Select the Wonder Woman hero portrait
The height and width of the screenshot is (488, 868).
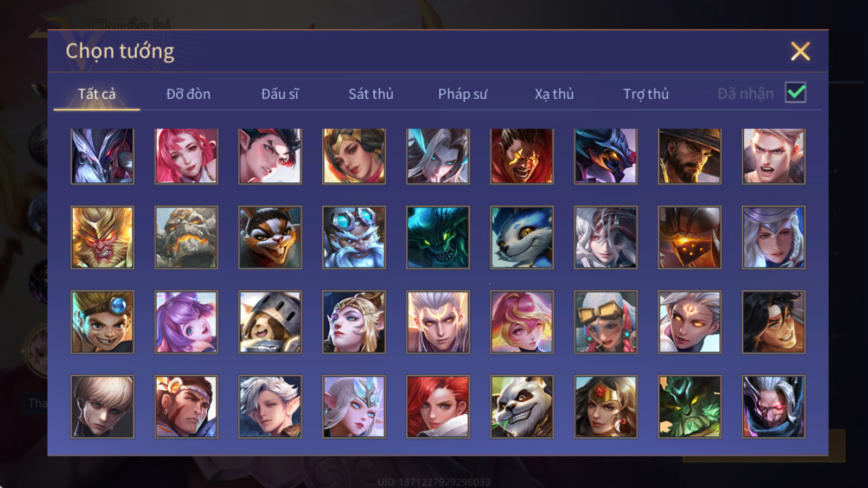tap(606, 407)
